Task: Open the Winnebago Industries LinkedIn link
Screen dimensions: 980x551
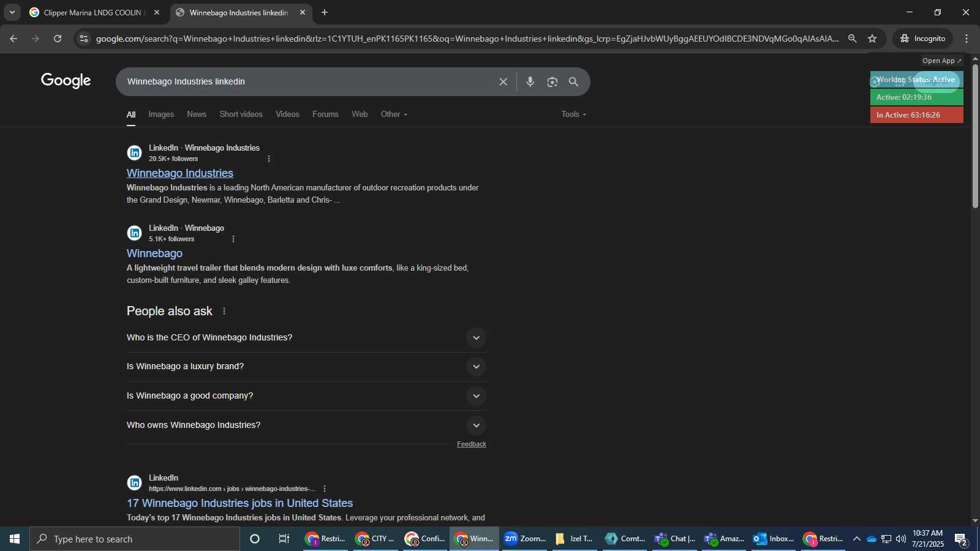Action: pos(180,173)
